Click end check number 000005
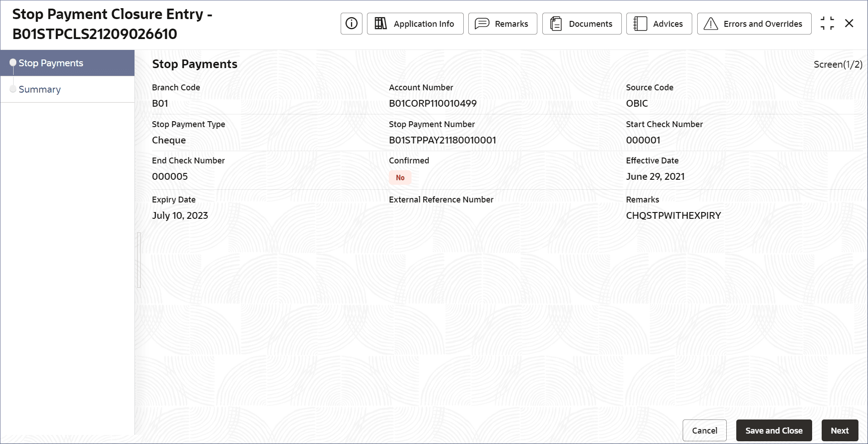 point(170,177)
